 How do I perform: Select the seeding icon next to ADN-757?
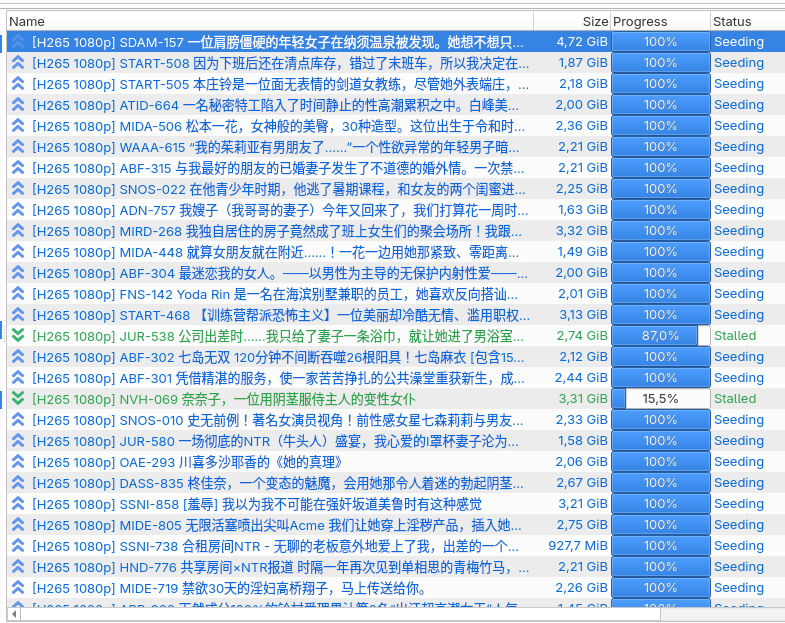pyautogui.click(x=18, y=210)
